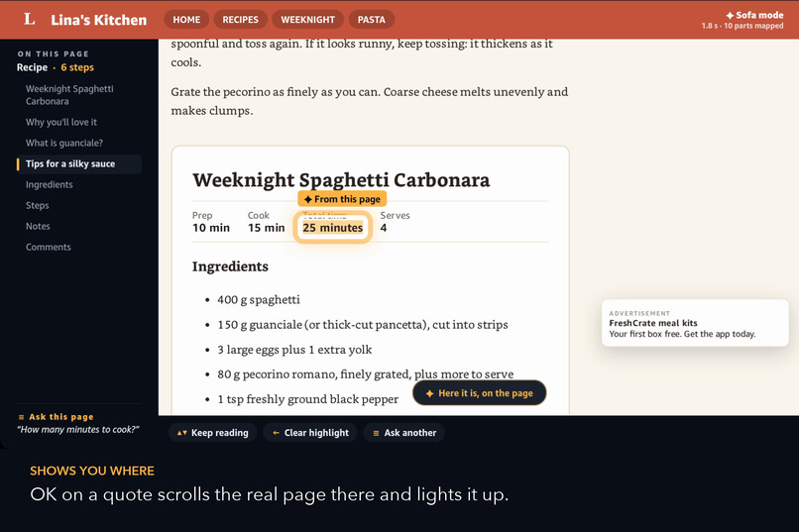799x532 pixels.
Task: Select the WEEKNIGHT nav pill
Action: (x=307, y=20)
